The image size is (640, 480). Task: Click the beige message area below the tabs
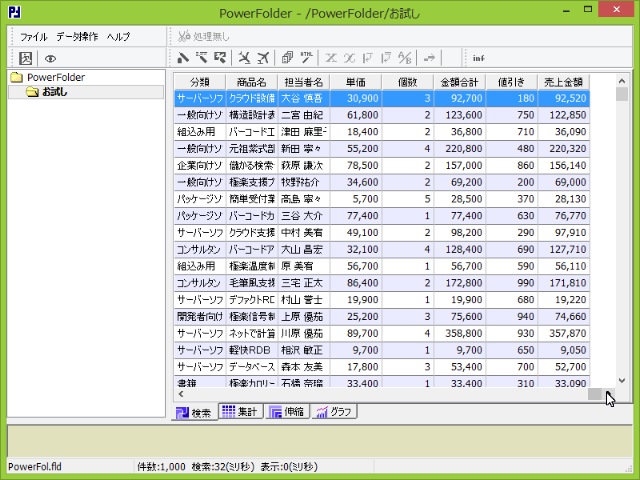320,441
